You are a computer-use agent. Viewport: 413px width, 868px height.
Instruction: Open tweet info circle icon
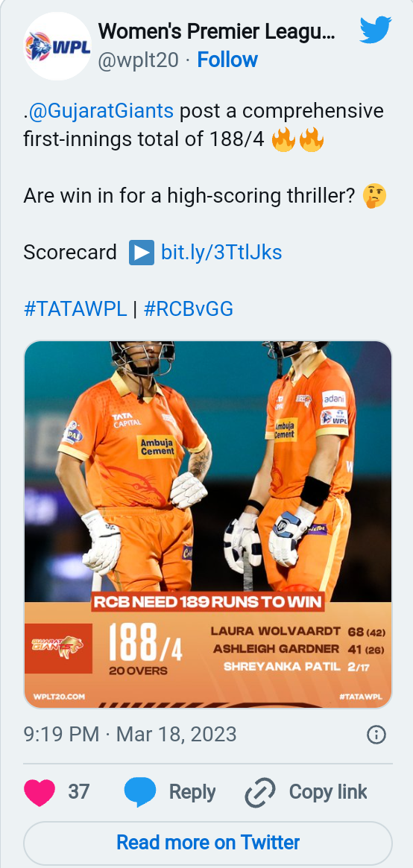pyautogui.click(x=376, y=735)
